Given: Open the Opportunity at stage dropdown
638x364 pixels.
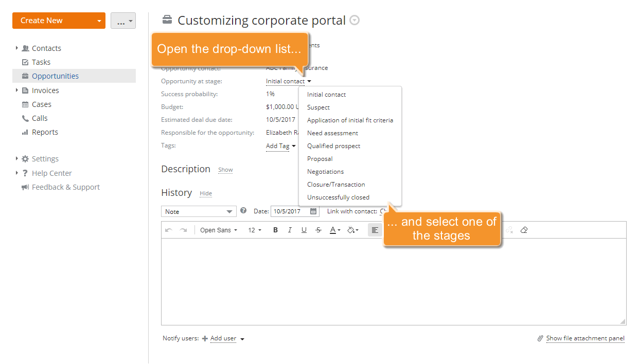Looking at the screenshot, I should tap(288, 81).
